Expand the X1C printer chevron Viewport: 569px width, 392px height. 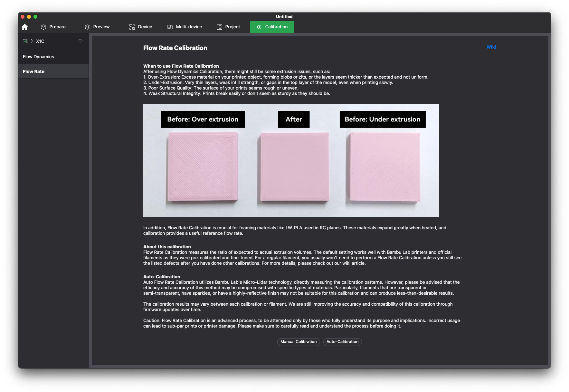tap(32, 41)
